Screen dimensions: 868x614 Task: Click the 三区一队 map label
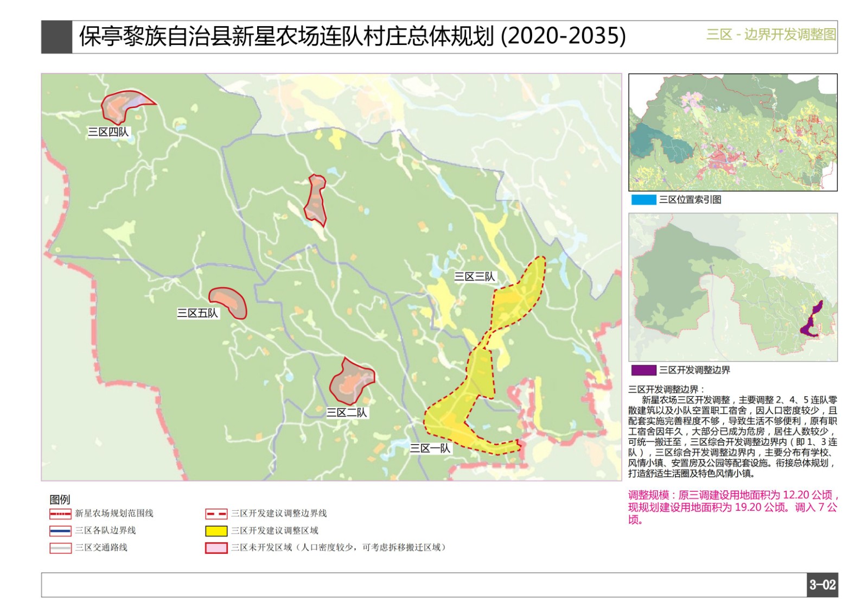click(430, 448)
